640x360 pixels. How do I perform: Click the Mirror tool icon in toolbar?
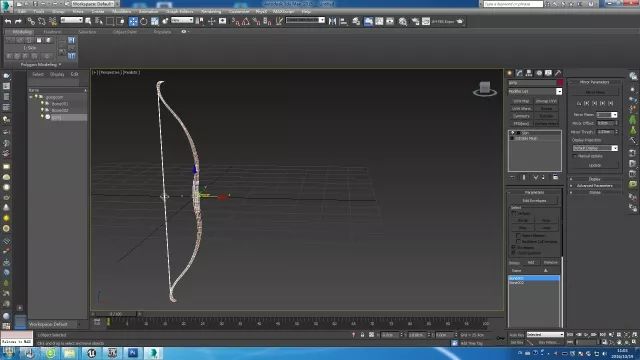pyautogui.click(x=333, y=21)
